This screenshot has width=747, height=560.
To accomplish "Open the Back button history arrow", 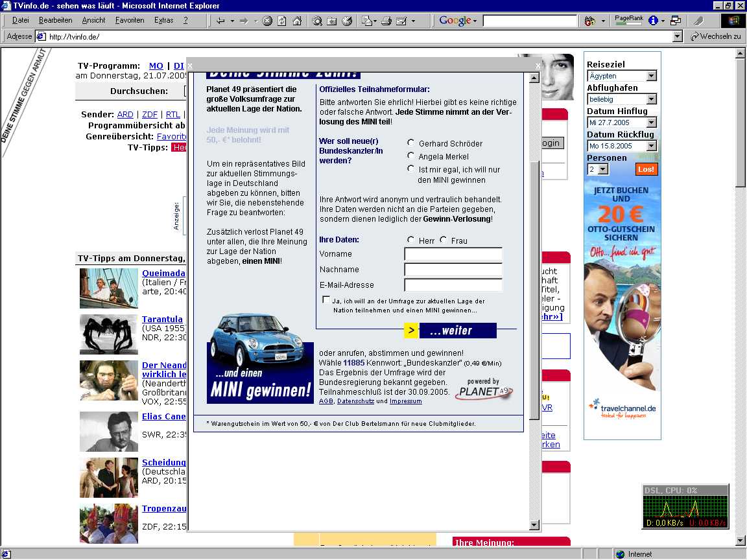I will point(232,21).
